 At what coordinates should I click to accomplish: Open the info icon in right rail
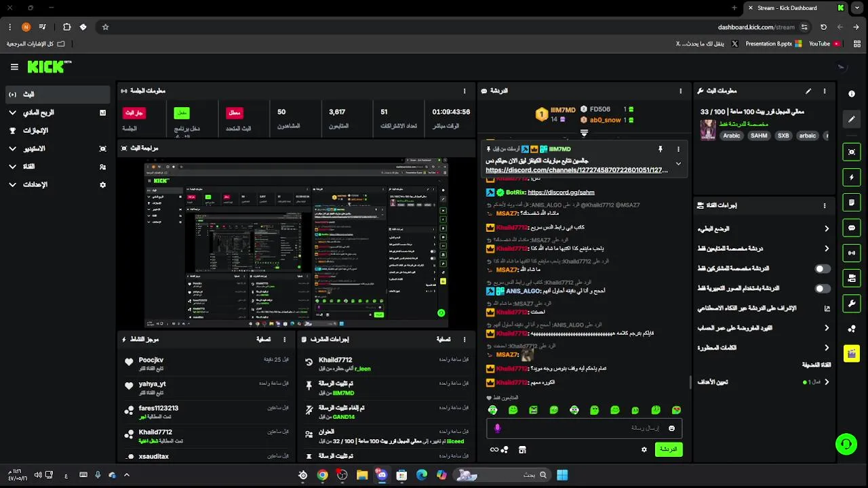pyautogui.click(x=852, y=94)
